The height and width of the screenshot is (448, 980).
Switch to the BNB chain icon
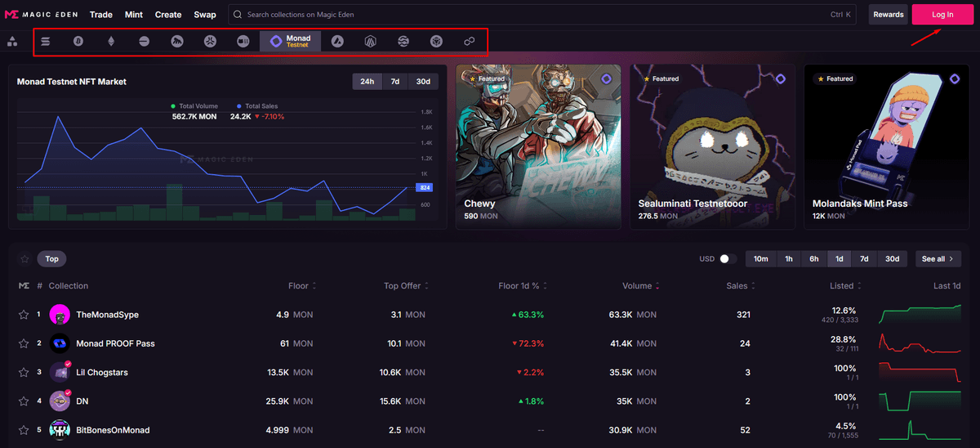436,41
